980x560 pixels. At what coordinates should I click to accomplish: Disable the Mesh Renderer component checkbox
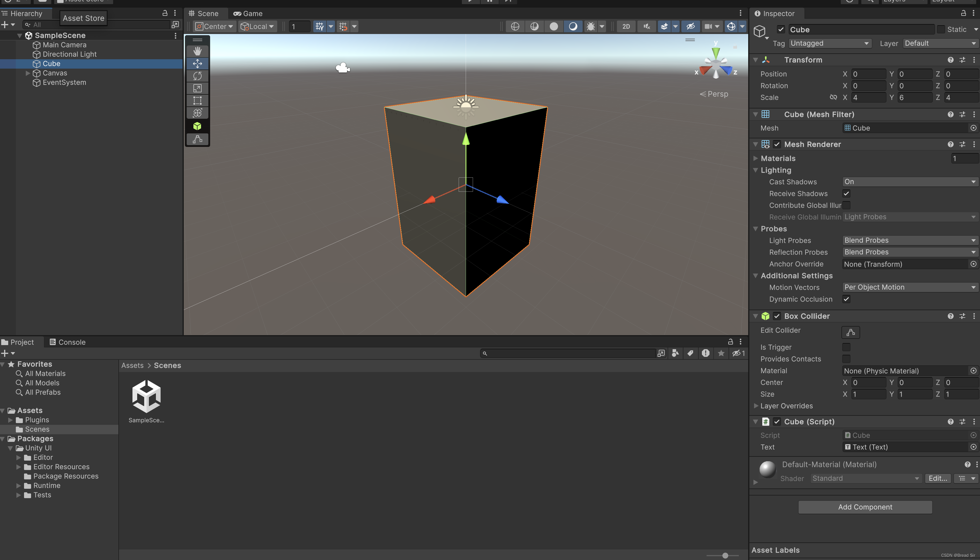click(x=777, y=144)
